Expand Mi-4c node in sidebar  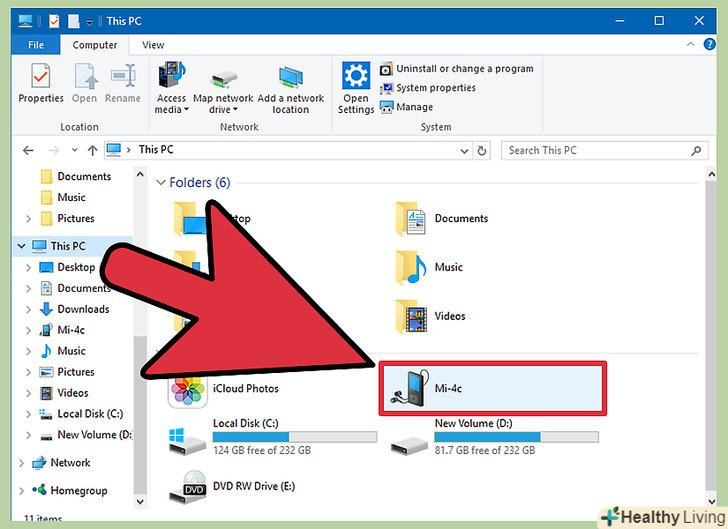tap(28, 330)
